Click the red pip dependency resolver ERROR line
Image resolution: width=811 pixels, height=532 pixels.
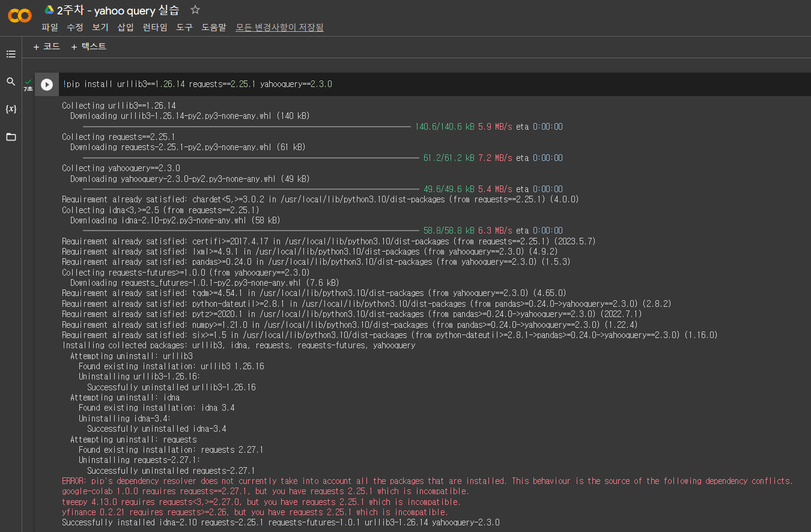(x=427, y=481)
